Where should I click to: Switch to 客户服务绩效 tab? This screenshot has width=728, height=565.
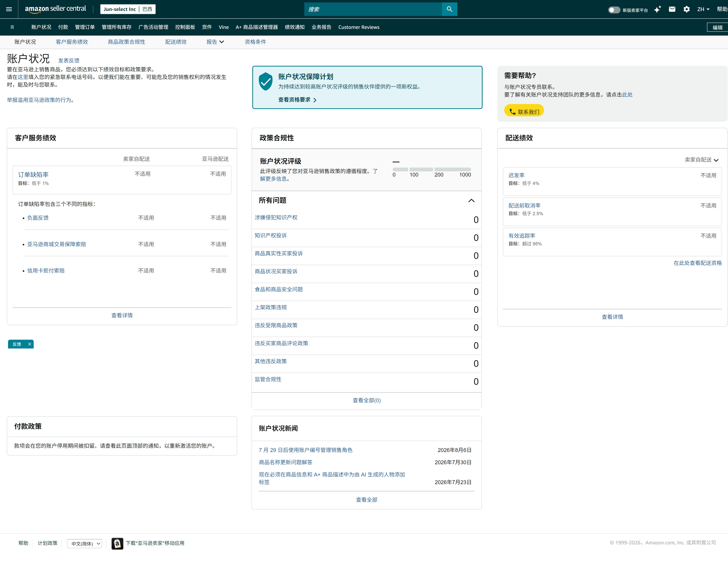coord(72,42)
